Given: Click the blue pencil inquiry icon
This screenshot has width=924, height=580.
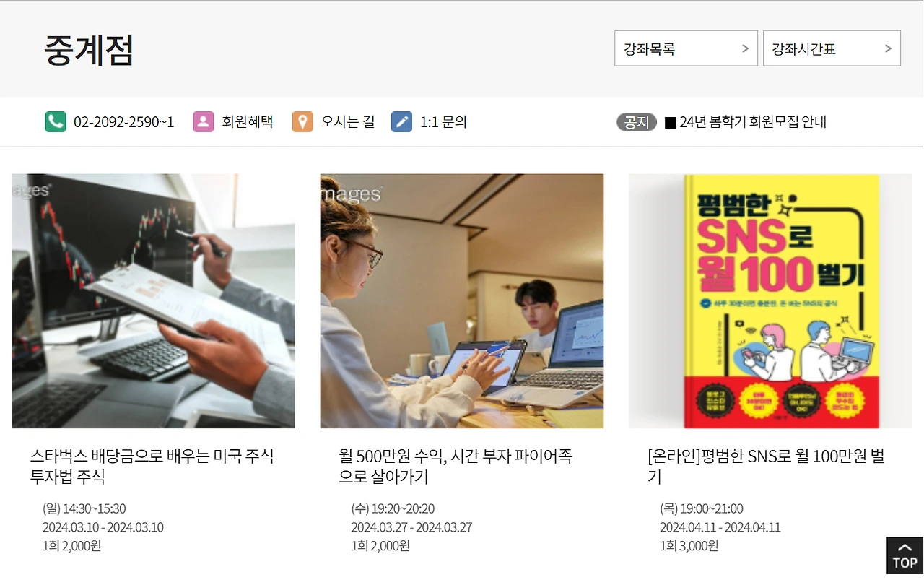Looking at the screenshot, I should coord(401,121).
